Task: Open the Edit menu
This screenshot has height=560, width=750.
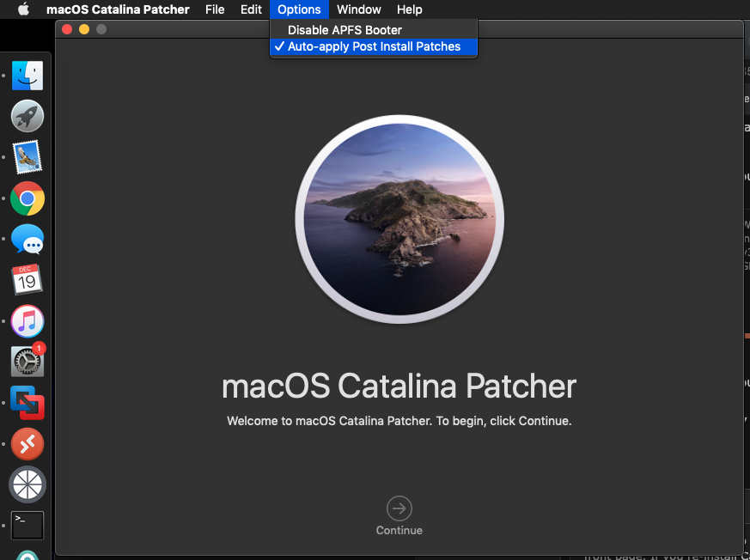Action: click(x=251, y=9)
